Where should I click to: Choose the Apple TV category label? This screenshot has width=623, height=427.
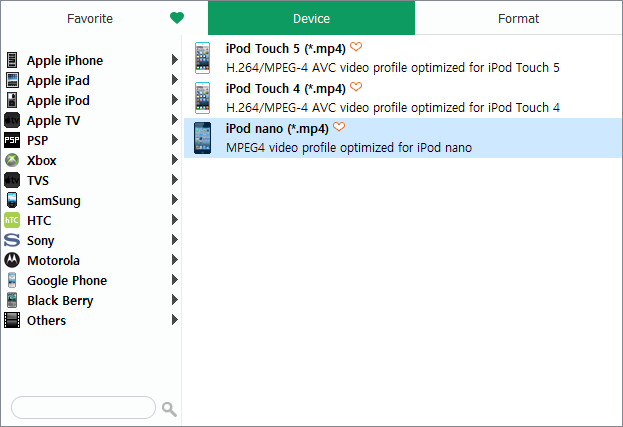point(53,121)
